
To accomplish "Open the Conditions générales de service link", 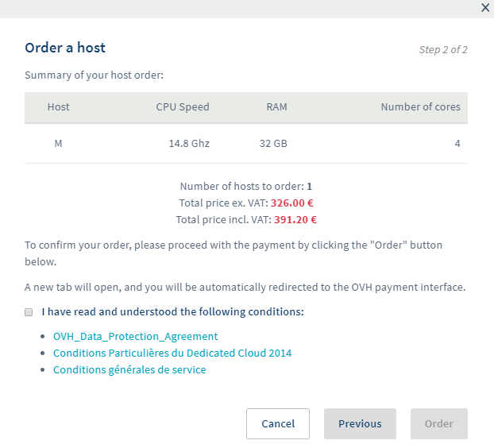I will 129,369.
